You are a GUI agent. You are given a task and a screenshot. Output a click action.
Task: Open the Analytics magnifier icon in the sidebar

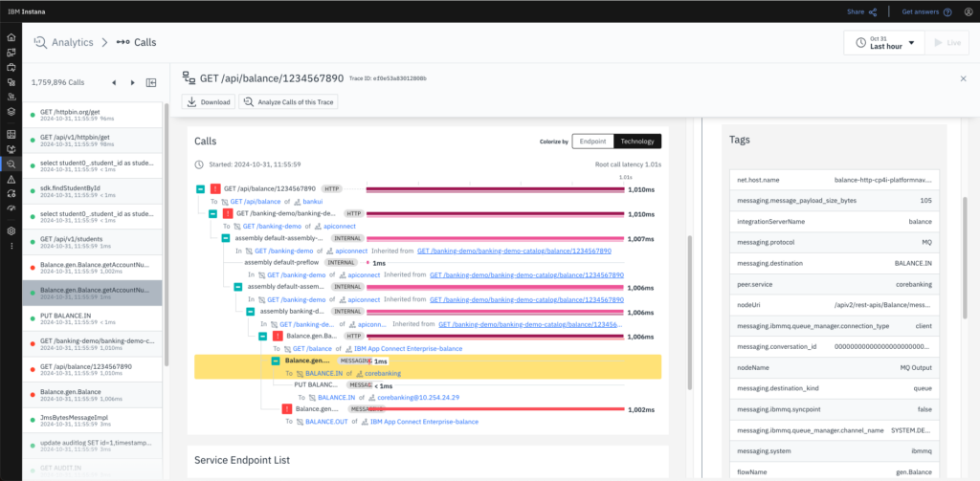click(x=11, y=164)
